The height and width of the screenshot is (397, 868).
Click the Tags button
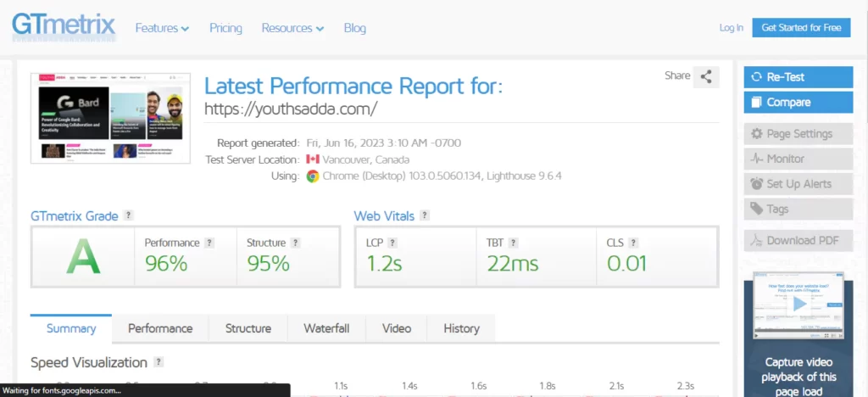(798, 210)
